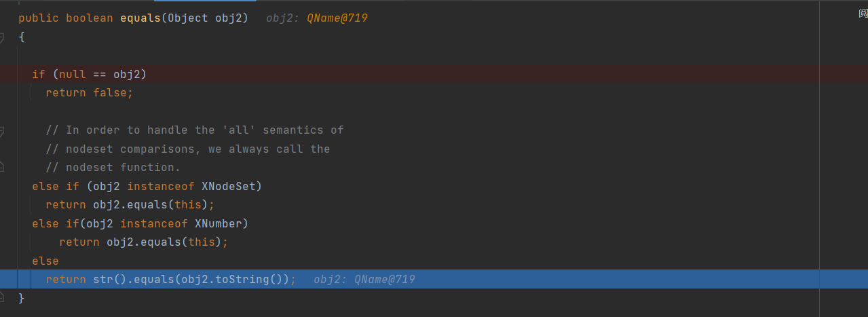
Task: Collapse the comment block fold marker
Action: click(x=2, y=130)
